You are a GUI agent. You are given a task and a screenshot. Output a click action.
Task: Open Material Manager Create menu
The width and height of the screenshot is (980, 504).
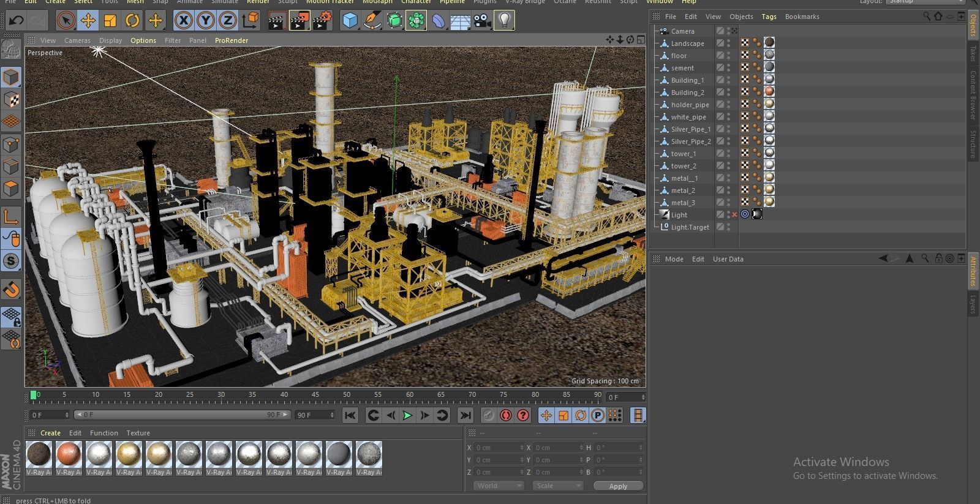coord(50,433)
